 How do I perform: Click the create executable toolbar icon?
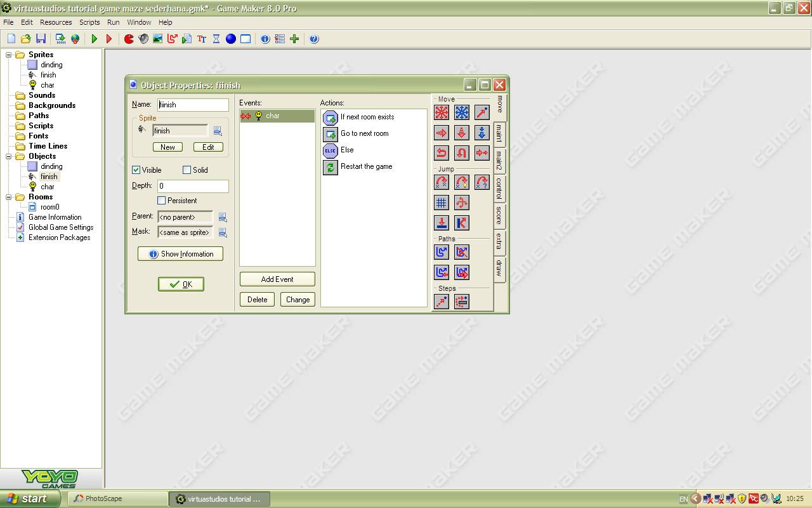click(x=60, y=39)
